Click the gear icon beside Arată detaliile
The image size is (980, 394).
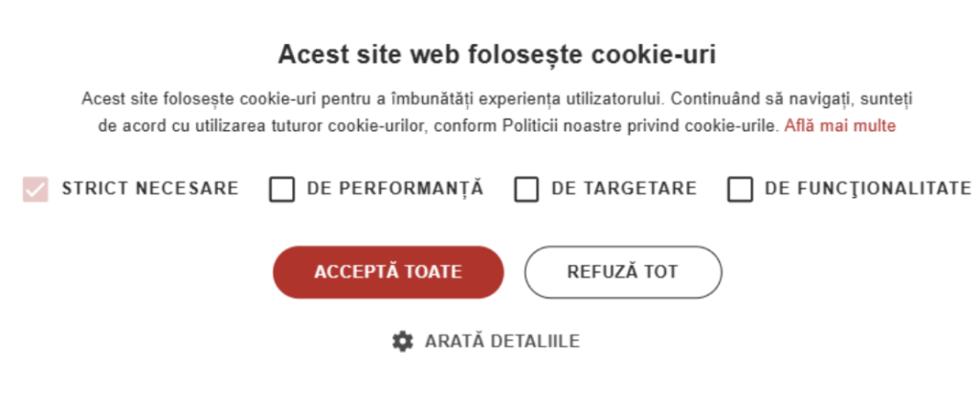403,341
